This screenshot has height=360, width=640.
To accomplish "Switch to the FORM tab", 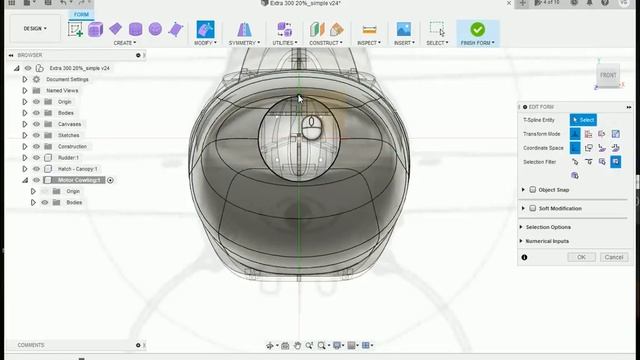I will click(81, 14).
